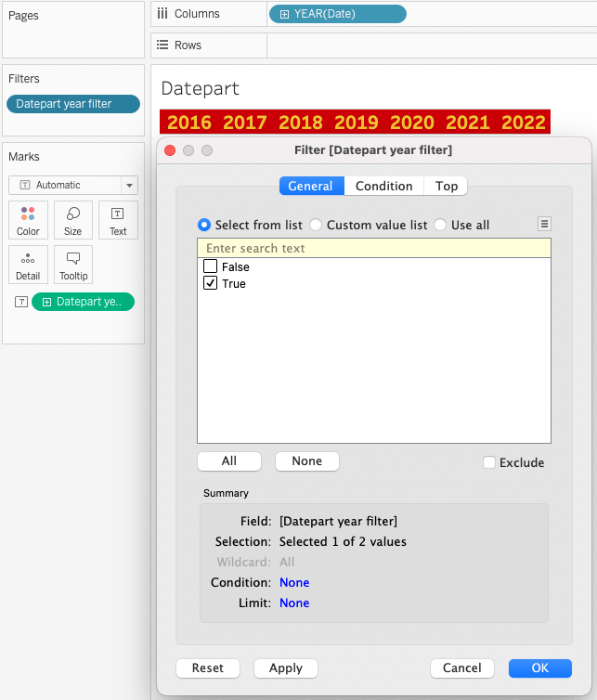Click the text type icon beside Datepart pill
Image resolution: width=597 pixels, height=700 pixels.
coord(21,302)
